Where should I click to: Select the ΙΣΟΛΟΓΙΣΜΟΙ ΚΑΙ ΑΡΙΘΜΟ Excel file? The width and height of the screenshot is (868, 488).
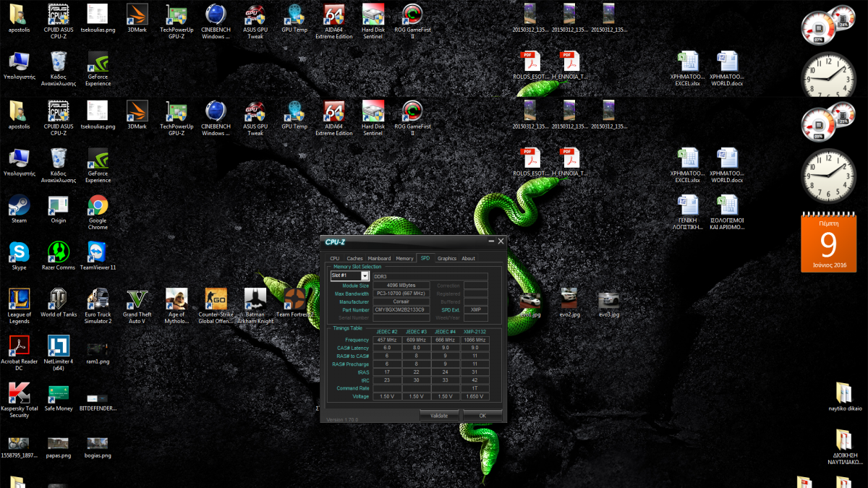coord(727,212)
